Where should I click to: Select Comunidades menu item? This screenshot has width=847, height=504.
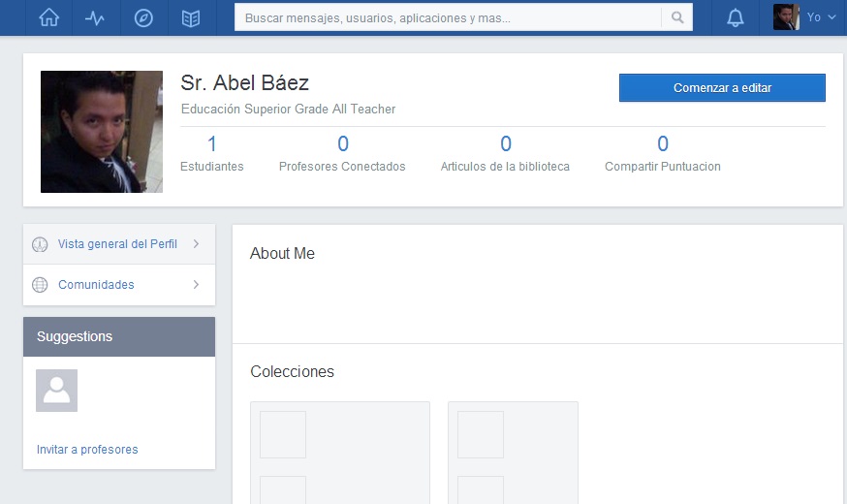click(x=96, y=285)
